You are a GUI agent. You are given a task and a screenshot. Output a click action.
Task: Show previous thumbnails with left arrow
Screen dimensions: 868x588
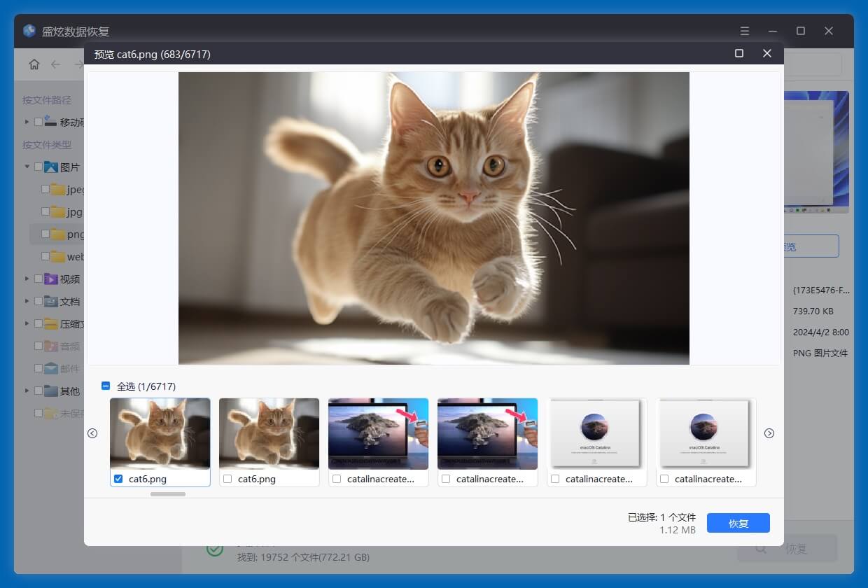[x=92, y=433]
